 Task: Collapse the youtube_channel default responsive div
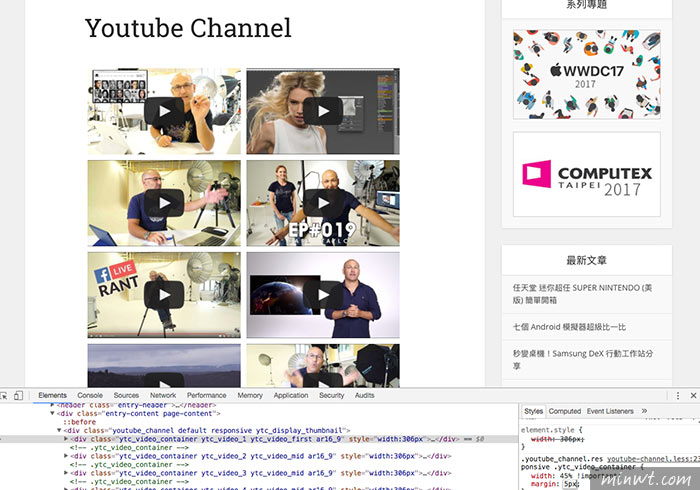coord(59,431)
